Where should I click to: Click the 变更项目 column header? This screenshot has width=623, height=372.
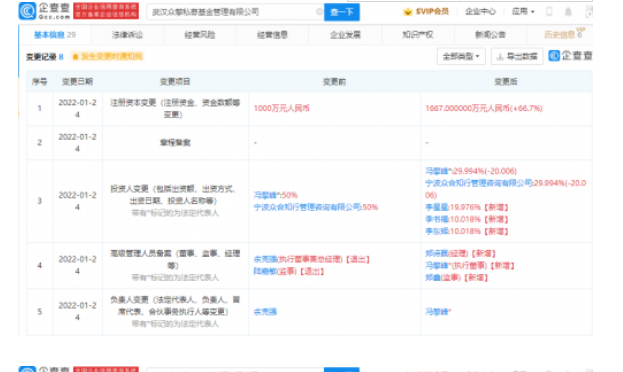(x=175, y=82)
